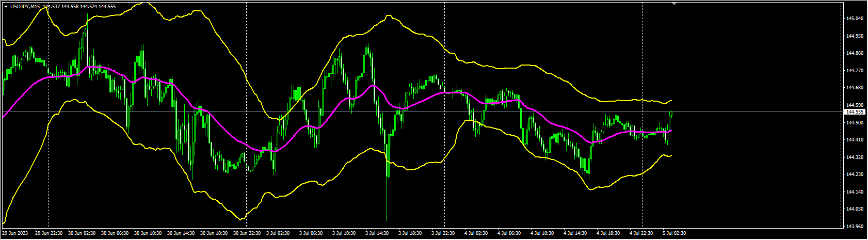The image size is (868, 240).
Task: Click the current price label 144.555
Action: pyautogui.click(x=855, y=111)
